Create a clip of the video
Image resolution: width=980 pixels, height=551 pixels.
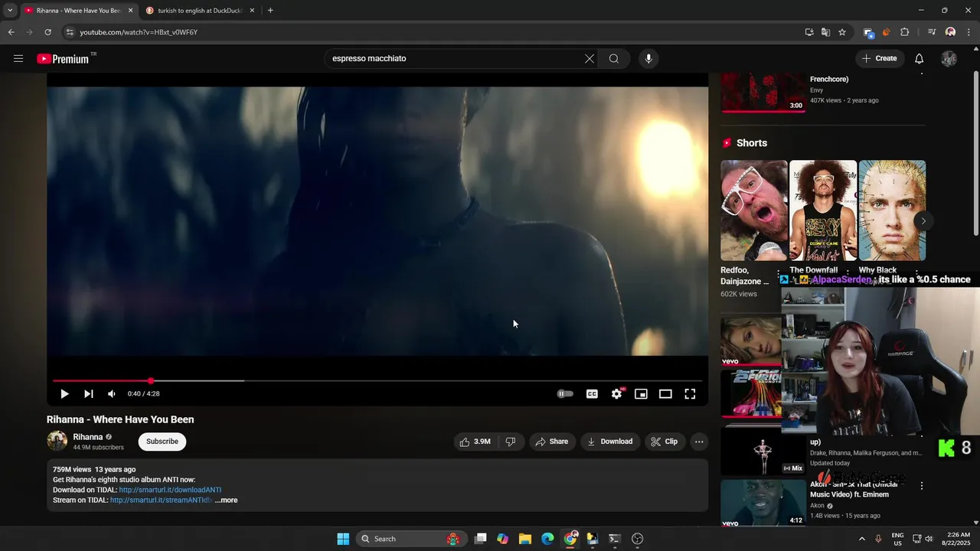664,442
